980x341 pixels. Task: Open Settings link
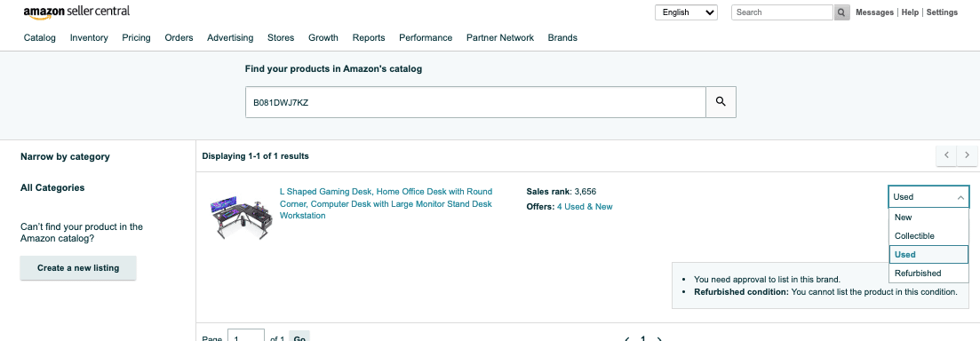pos(942,12)
